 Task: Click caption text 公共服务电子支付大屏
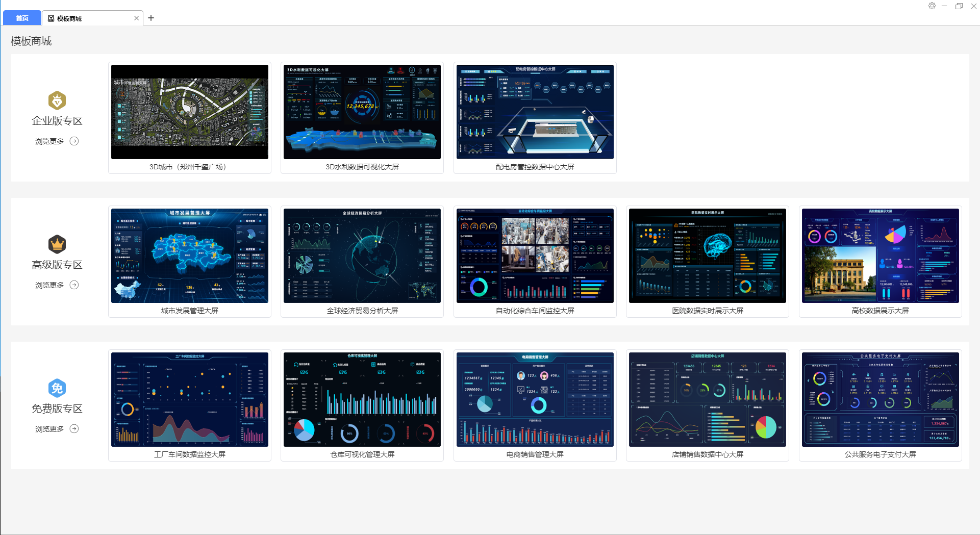pos(881,454)
